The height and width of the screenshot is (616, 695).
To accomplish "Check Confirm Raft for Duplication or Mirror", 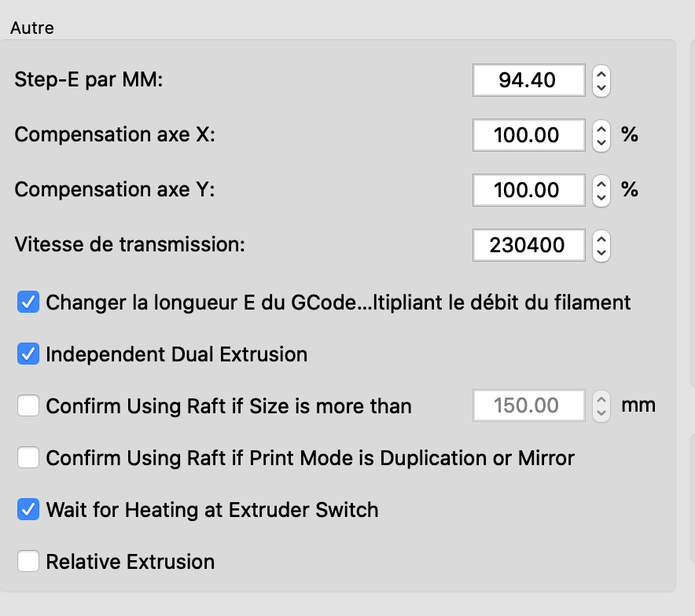I will point(28,457).
